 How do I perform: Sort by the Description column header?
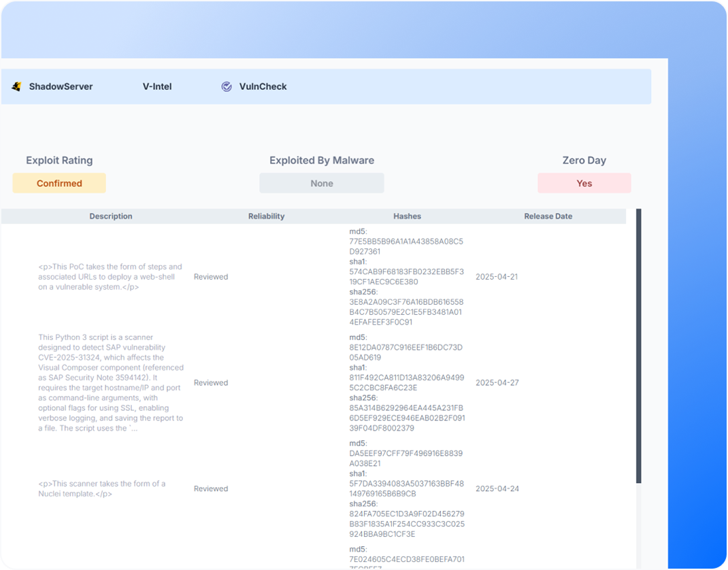tap(110, 216)
